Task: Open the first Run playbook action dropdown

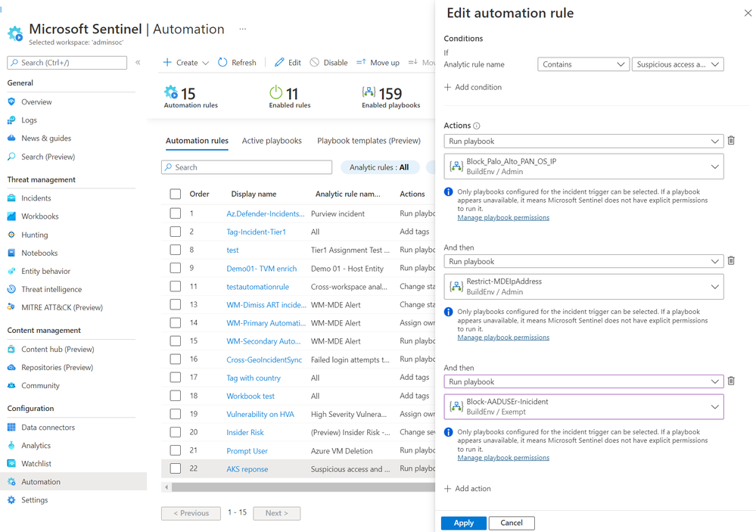Action: 583,141
